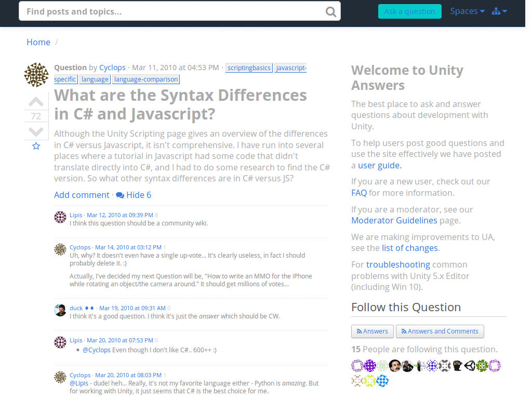Click the Find posts and topics search field
Screen dimensions: 532x399
click(156, 11)
